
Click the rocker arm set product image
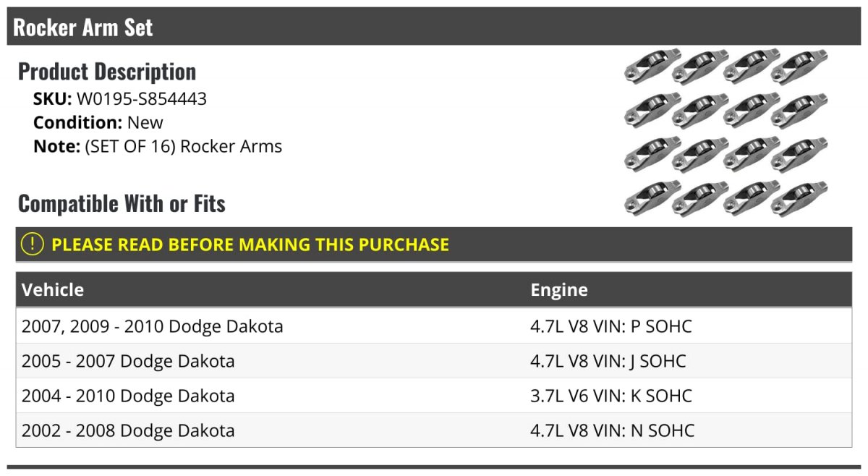tap(726, 133)
